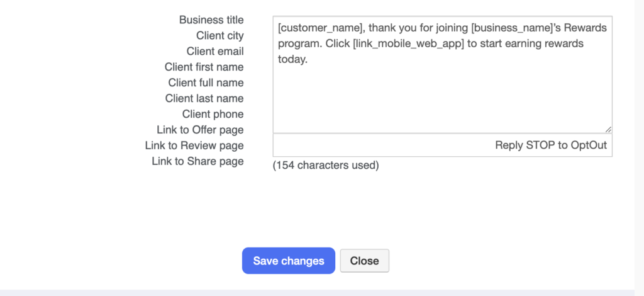Click the Link to Review page tag
The height and width of the screenshot is (296, 644).
click(x=194, y=146)
